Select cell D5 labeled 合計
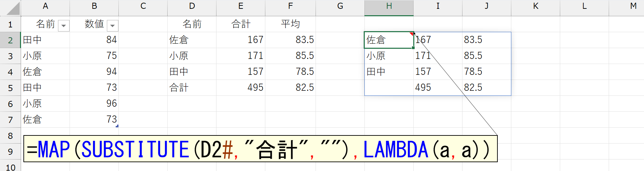644x171 pixels. [192, 88]
